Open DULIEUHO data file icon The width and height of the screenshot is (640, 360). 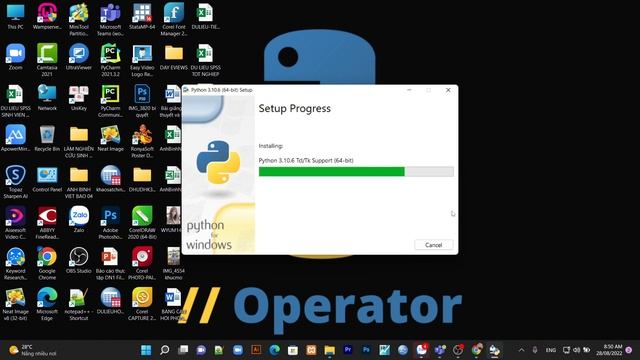point(110,301)
